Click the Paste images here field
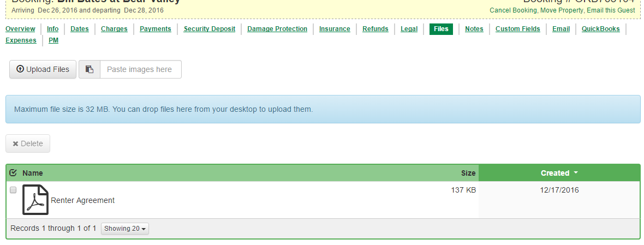Viewport: 644px width, 245px height. (140, 69)
